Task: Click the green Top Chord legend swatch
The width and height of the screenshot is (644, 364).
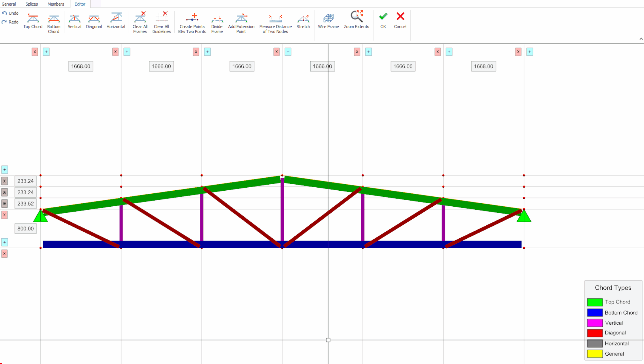Action: coord(595,302)
